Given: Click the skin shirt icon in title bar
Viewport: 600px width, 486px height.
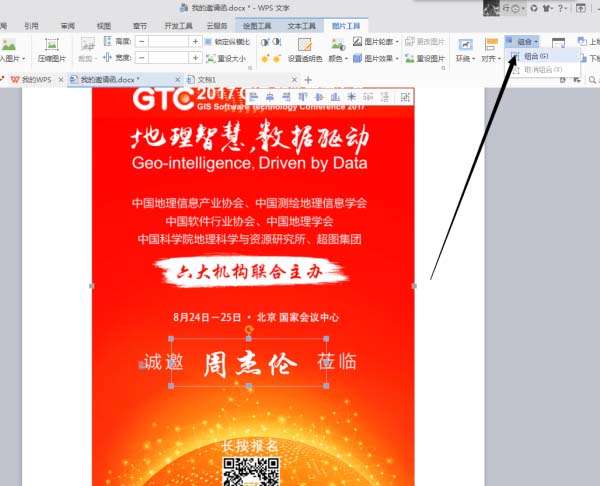Looking at the screenshot, I should click(547, 8).
